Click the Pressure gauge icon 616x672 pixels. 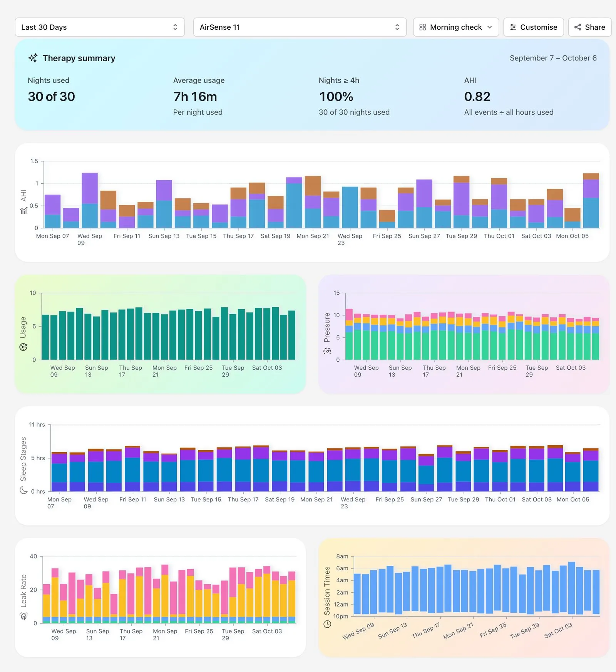tap(327, 351)
